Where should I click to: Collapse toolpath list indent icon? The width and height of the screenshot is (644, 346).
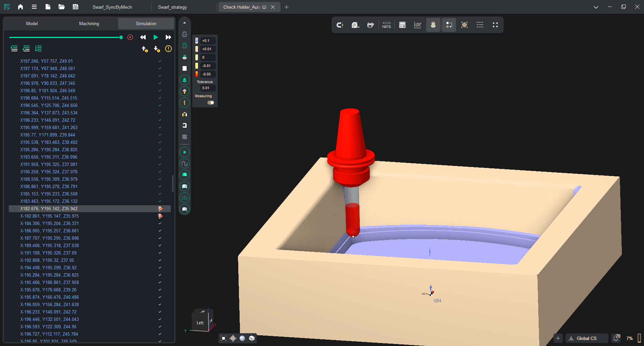click(26, 49)
